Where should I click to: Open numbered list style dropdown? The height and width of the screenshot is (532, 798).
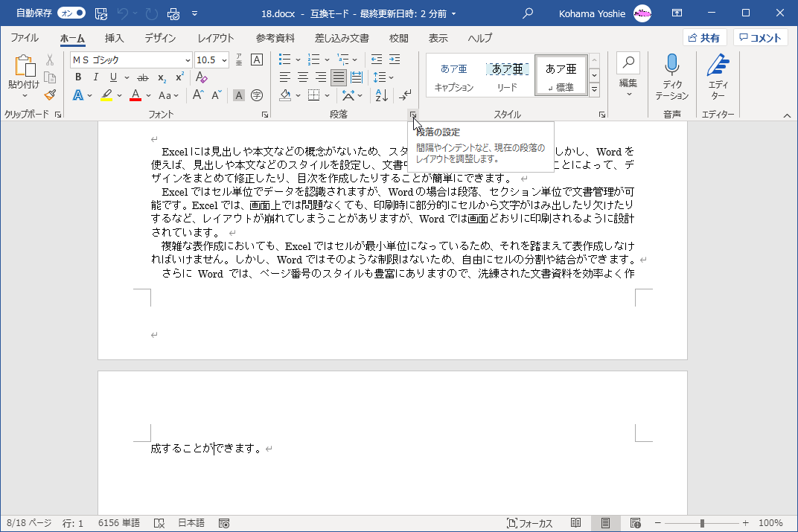tap(327, 60)
